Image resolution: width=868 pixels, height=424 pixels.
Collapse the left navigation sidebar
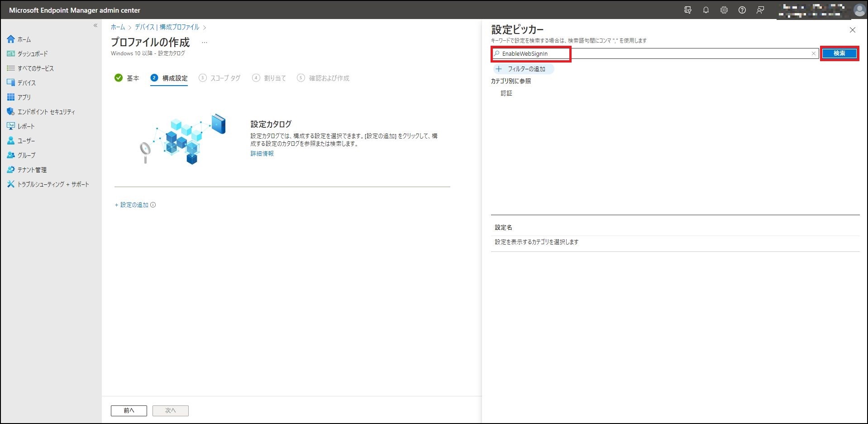point(95,25)
